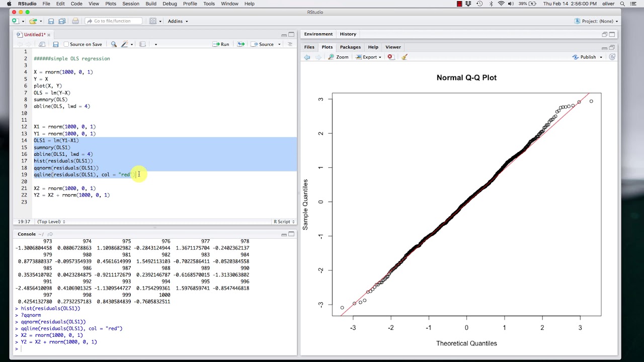Open the (Top Level) scope selector
Image resolution: width=644 pixels, height=362 pixels.
coord(51,222)
